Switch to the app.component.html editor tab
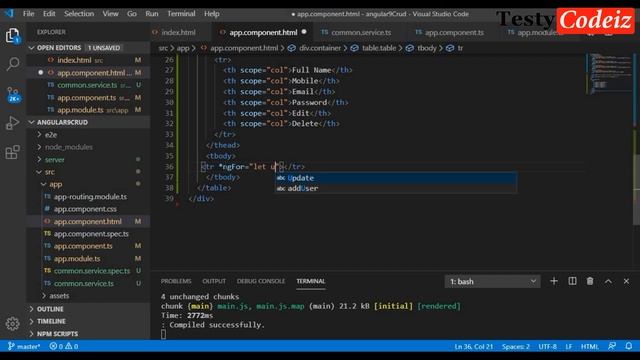The height and width of the screenshot is (360, 640). 263,32
